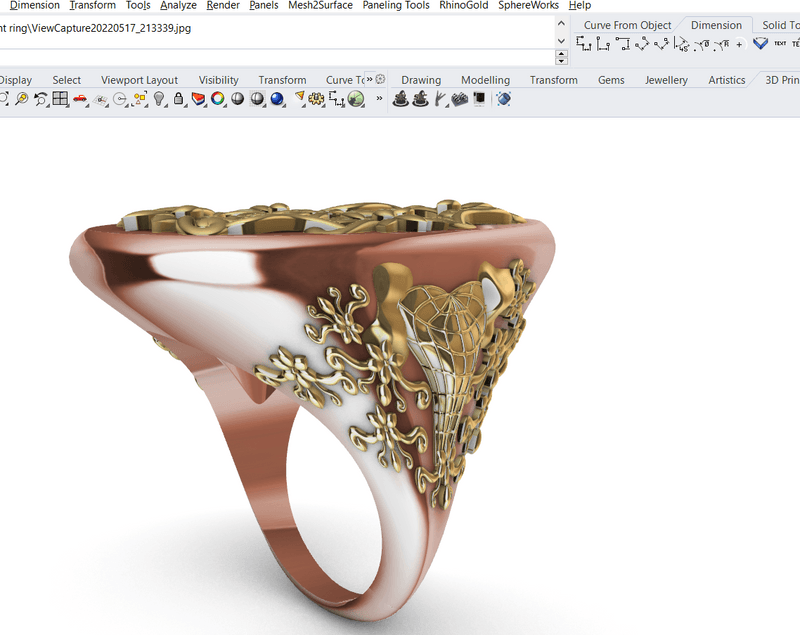800x635 pixels.
Task: Click the first 3D print model icon
Action: click(x=401, y=98)
